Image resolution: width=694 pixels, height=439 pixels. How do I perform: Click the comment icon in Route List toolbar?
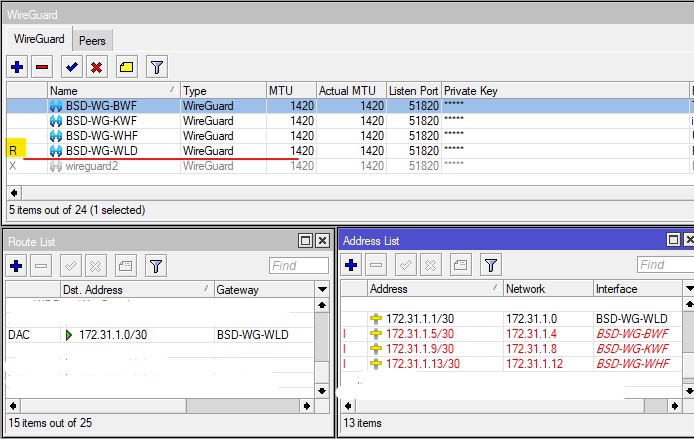[x=126, y=266]
